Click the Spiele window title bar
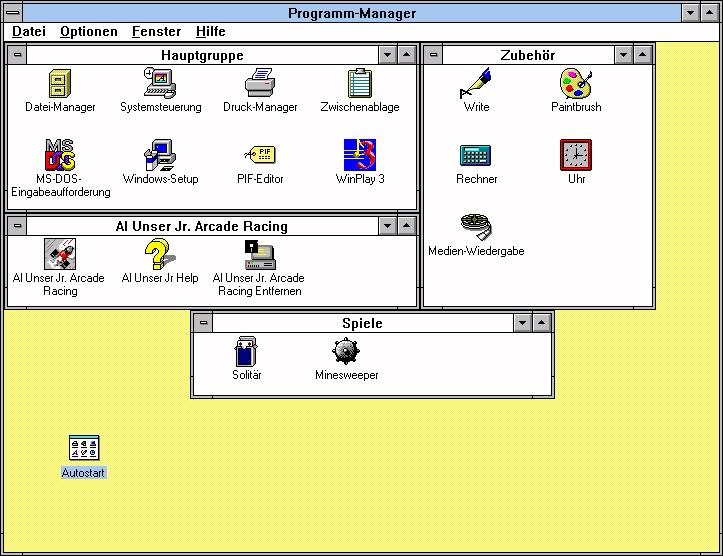Viewport: 723px width, 556px height. tap(362, 323)
